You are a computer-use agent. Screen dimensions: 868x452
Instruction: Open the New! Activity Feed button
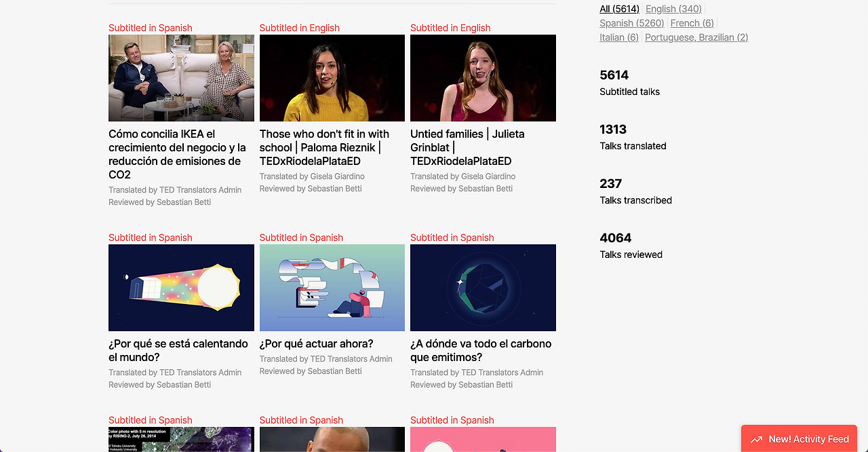(799, 438)
